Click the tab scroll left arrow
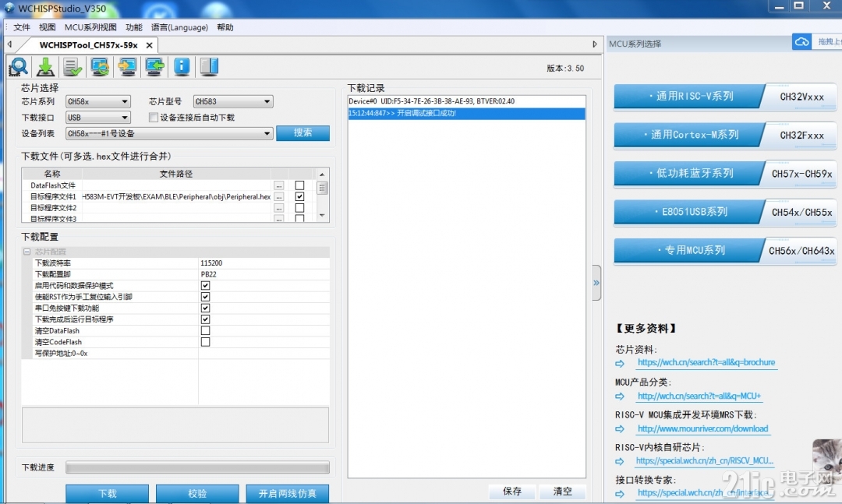 click(x=9, y=44)
